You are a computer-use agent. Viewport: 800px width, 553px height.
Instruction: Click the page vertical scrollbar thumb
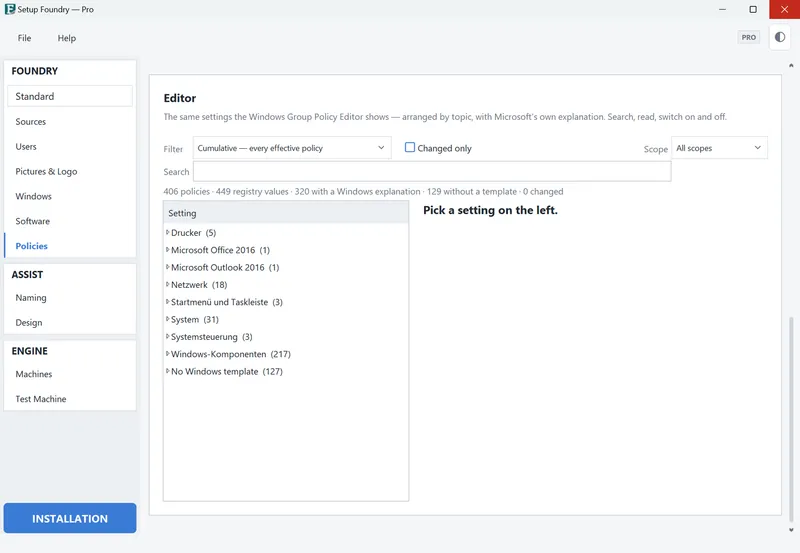tap(791, 418)
